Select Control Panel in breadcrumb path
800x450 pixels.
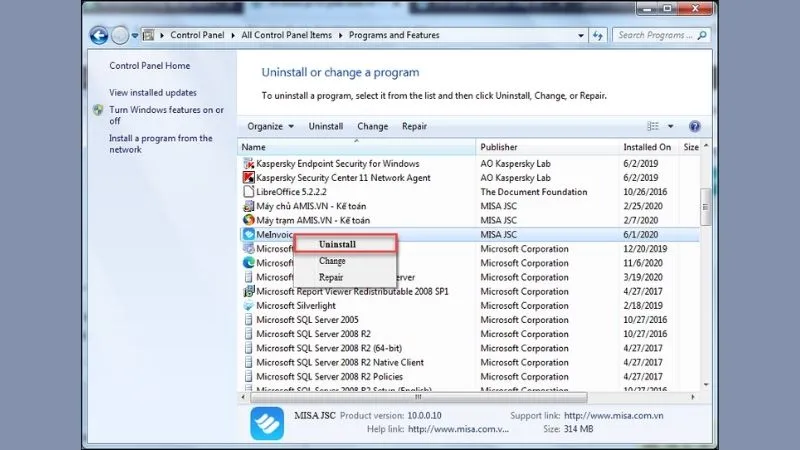tap(197, 35)
